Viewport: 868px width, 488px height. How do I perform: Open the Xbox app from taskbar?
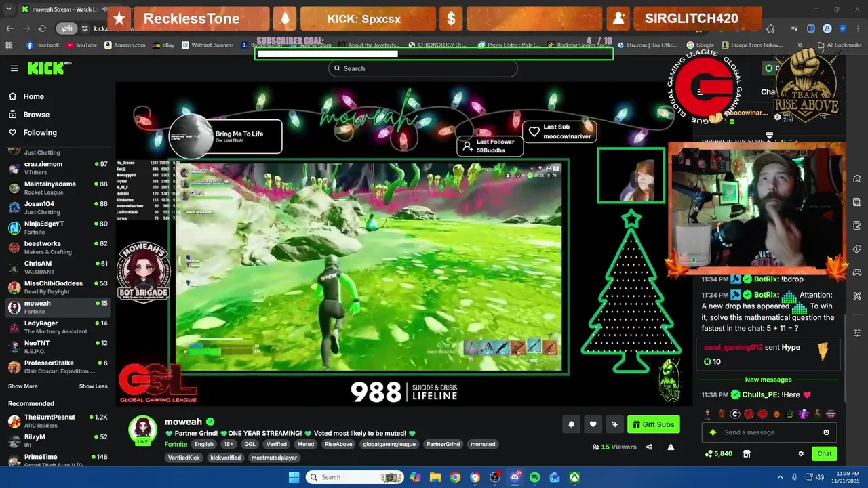pos(574,477)
